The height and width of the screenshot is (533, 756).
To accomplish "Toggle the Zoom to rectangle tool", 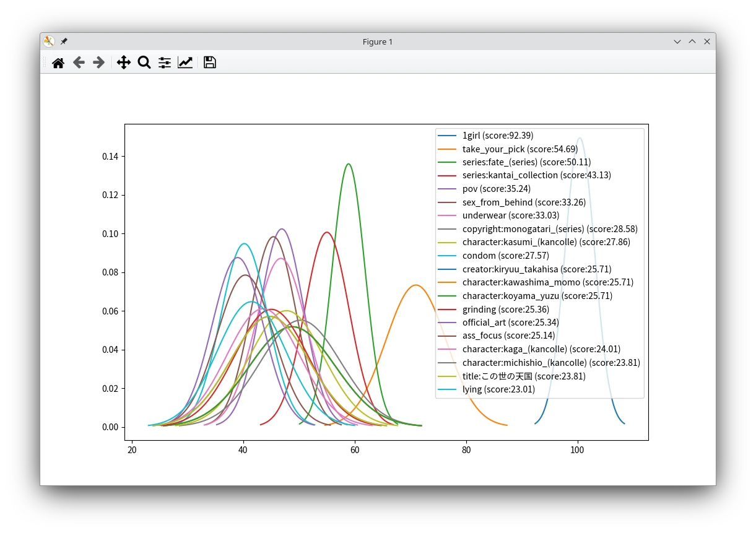I will [144, 63].
